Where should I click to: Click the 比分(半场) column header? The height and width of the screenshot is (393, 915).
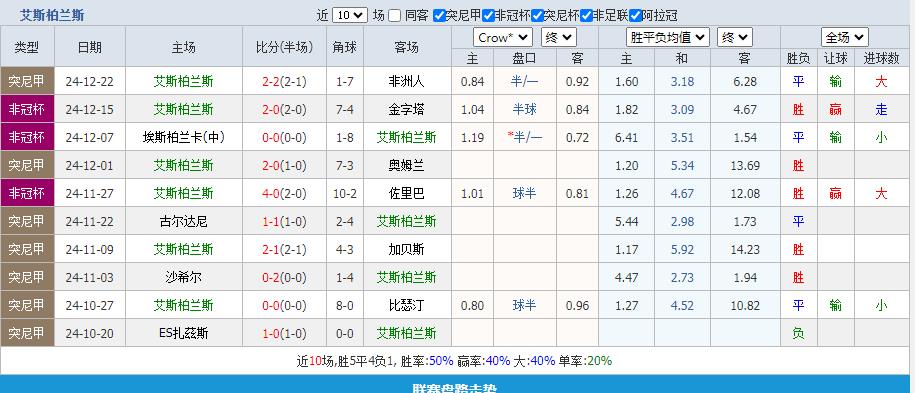pyautogui.click(x=285, y=47)
